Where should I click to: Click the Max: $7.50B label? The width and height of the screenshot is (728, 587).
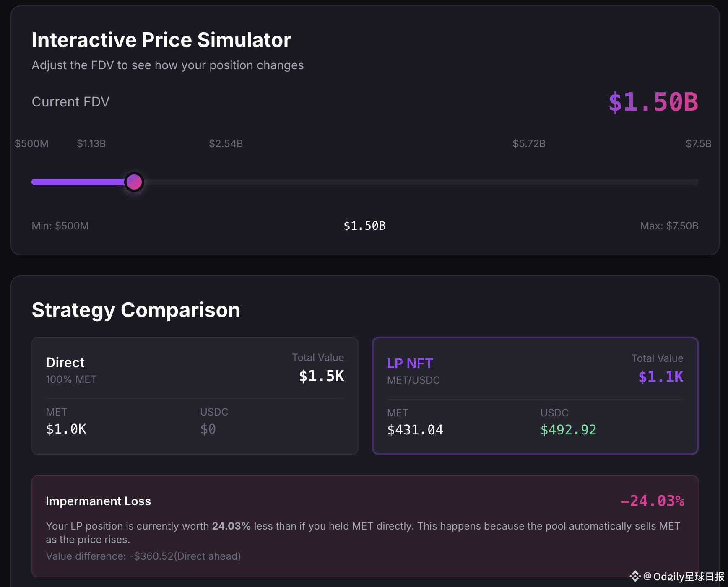coord(669,226)
